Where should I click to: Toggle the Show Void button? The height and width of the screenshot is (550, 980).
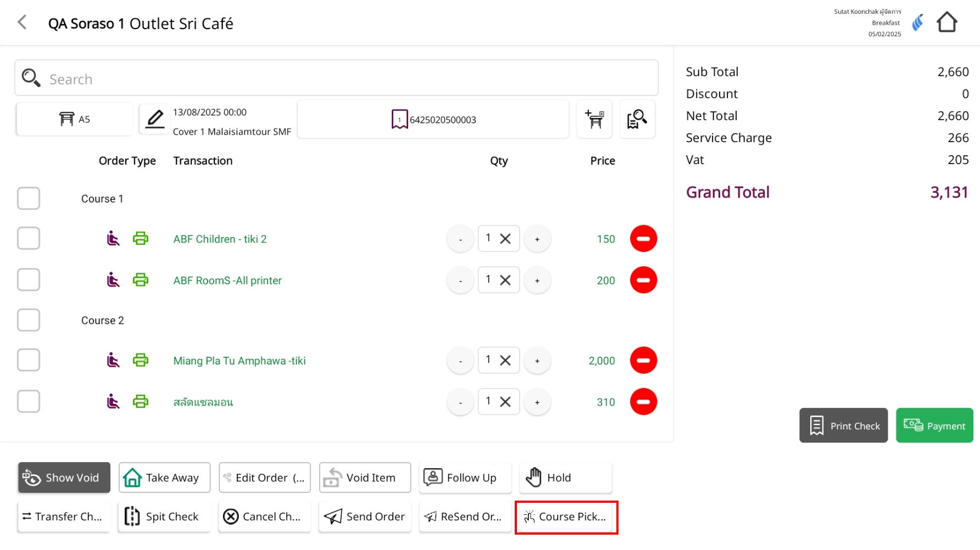pyautogui.click(x=64, y=478)
